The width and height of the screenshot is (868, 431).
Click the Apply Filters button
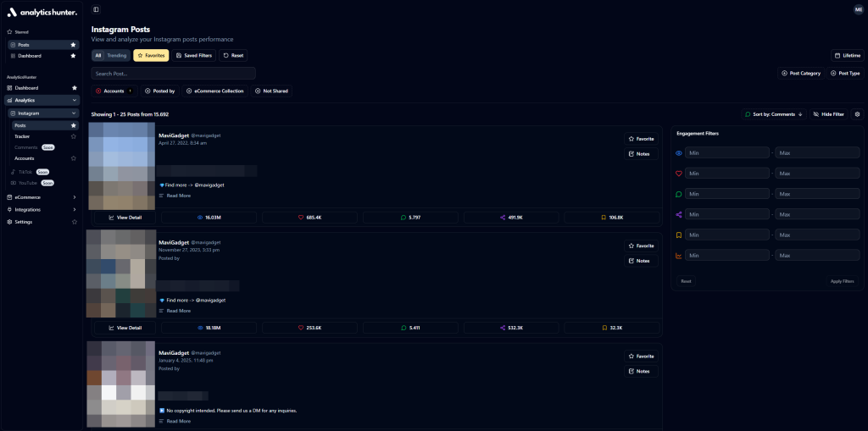[842, 281]
